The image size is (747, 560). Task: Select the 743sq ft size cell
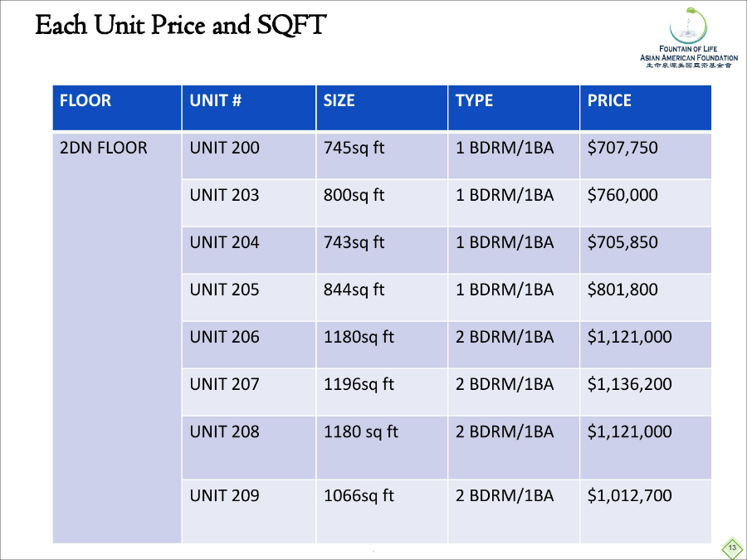tap(382, 249)
